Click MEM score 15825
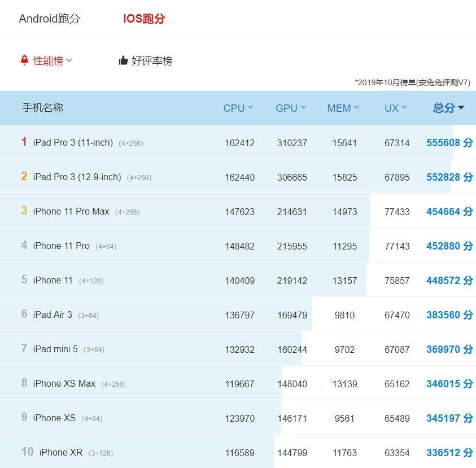The image size is (476, 468). point(344,177)
